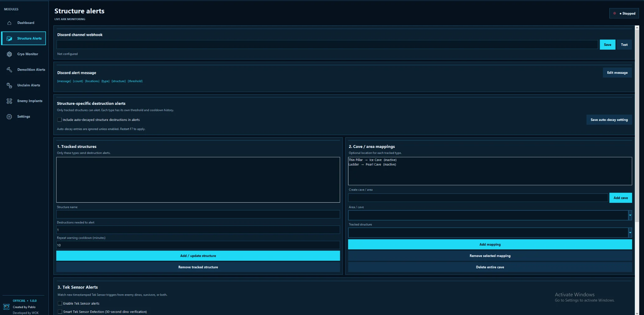Switch to Cryo Monitor module
Image resolution: width=644 pixels, height=315 pixels.
24,54
